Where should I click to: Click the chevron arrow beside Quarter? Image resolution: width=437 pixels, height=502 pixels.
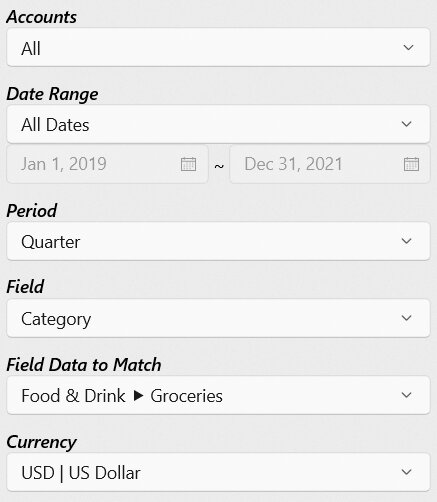point(407,241)
